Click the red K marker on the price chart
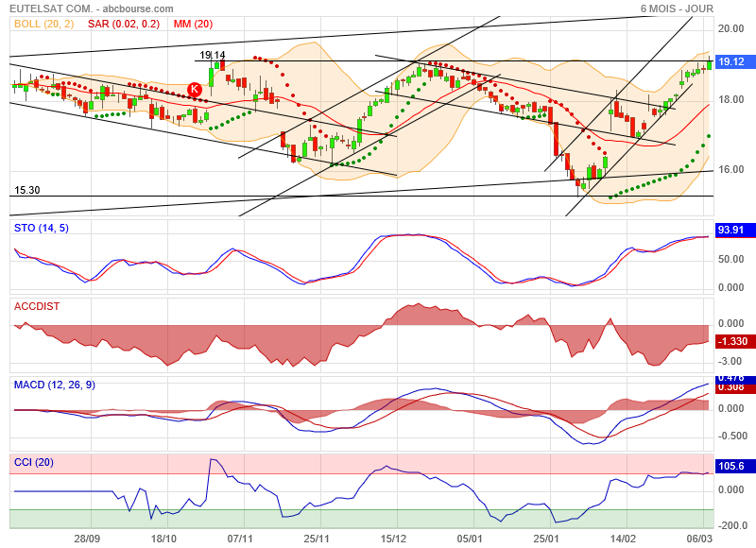The image size is (756, 548). (195, 89)
